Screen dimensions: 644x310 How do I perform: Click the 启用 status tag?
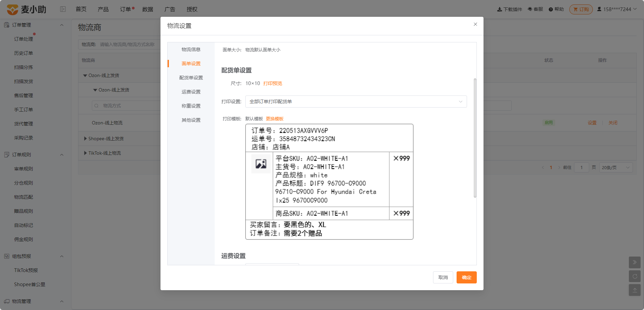tap(549, 123)
